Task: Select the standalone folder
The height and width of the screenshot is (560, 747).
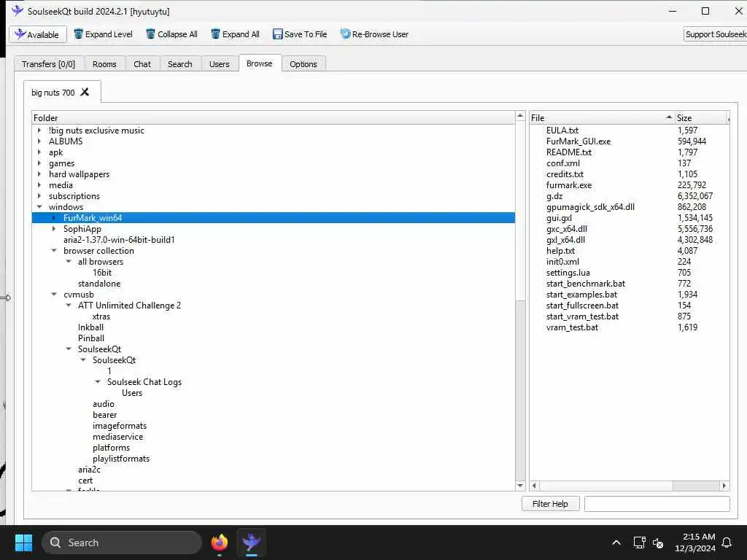Action: tap(99, 284)
